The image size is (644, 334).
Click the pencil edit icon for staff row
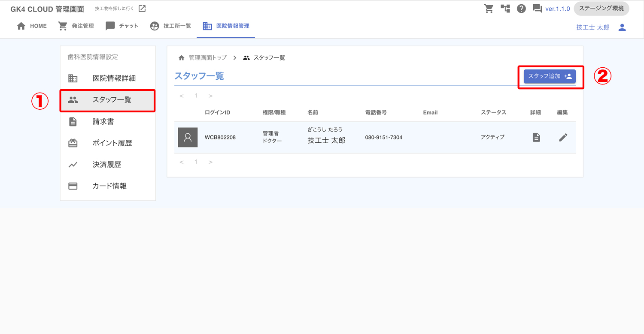tap(563, 138)
